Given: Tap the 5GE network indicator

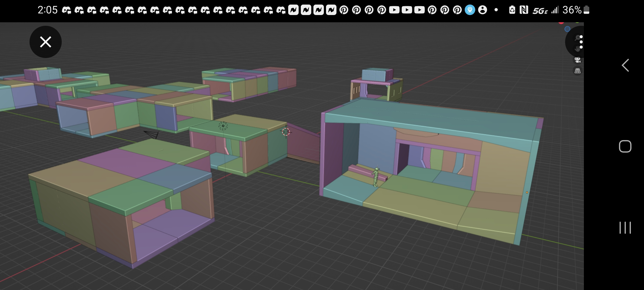Looking at the screenshot, I should pos(540,11).
